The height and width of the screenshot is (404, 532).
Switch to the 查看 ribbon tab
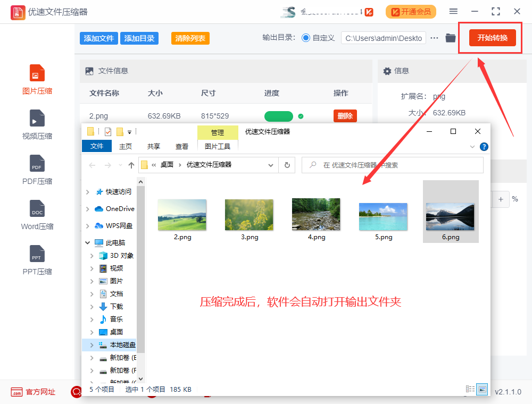click(181, 146)
